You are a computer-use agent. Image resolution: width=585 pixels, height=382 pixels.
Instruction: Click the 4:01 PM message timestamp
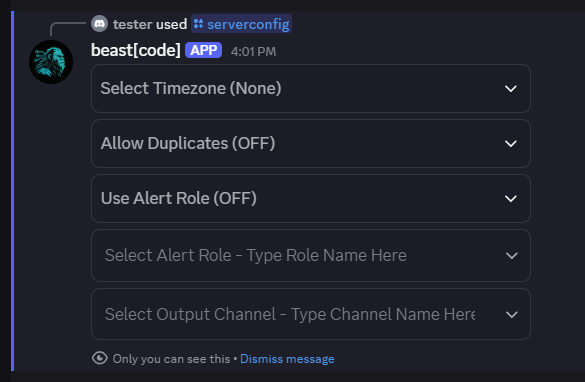[253, 51]
